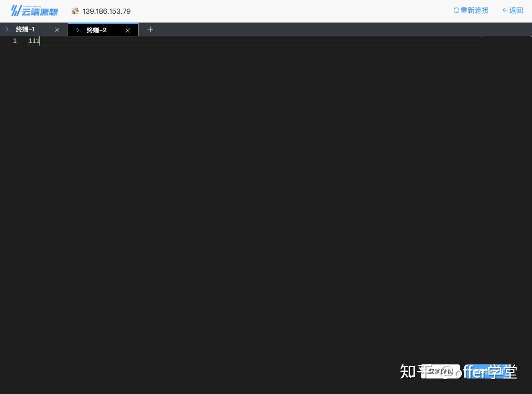Select the 终端-2 tab

[96, 30]
